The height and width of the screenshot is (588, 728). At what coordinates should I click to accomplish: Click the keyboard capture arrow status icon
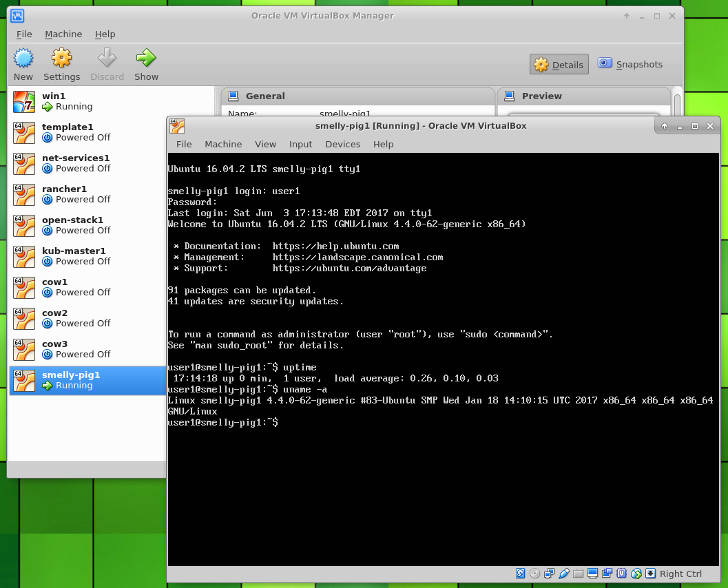click(x=650, y=574)
